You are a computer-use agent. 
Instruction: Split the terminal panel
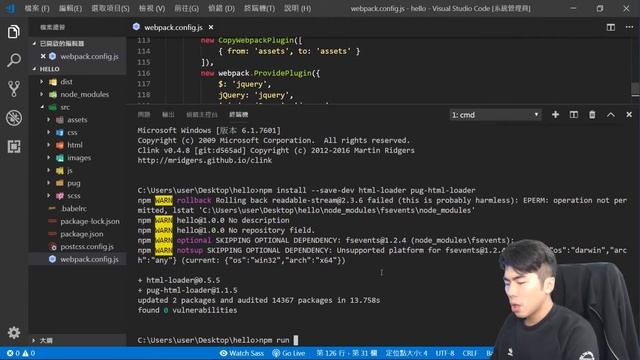click(x=573, y=115)
